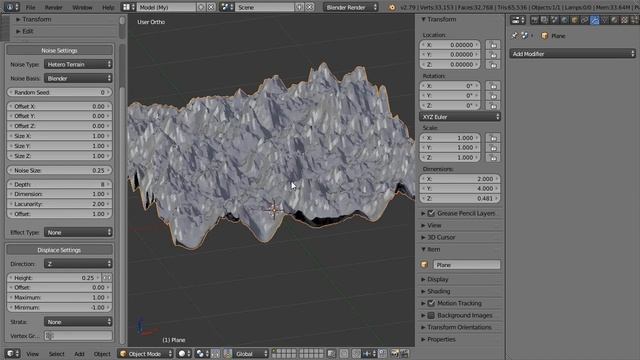
Task: Delete the Model (My) screen layout
Action: click(211, 7)
